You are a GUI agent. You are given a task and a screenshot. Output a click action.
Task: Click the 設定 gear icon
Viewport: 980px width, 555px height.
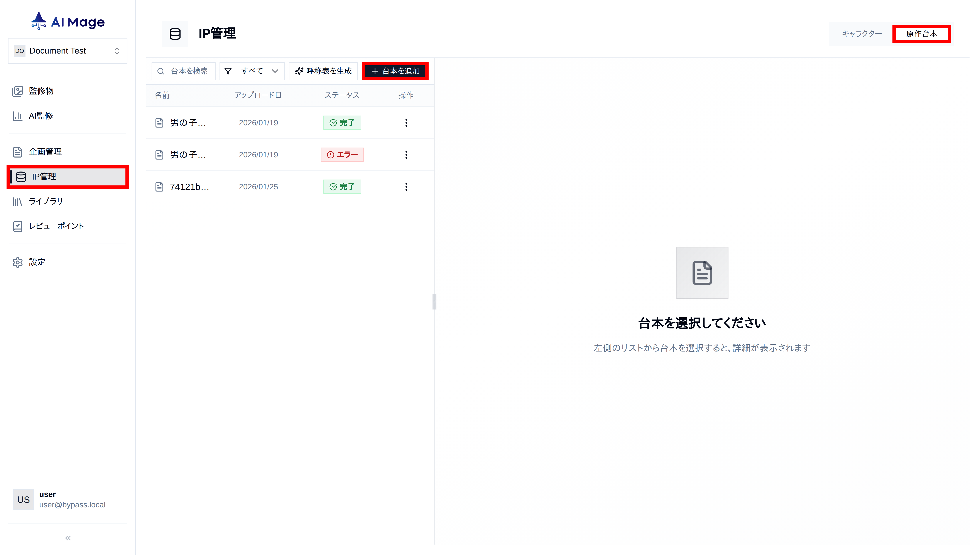(18, 262)
